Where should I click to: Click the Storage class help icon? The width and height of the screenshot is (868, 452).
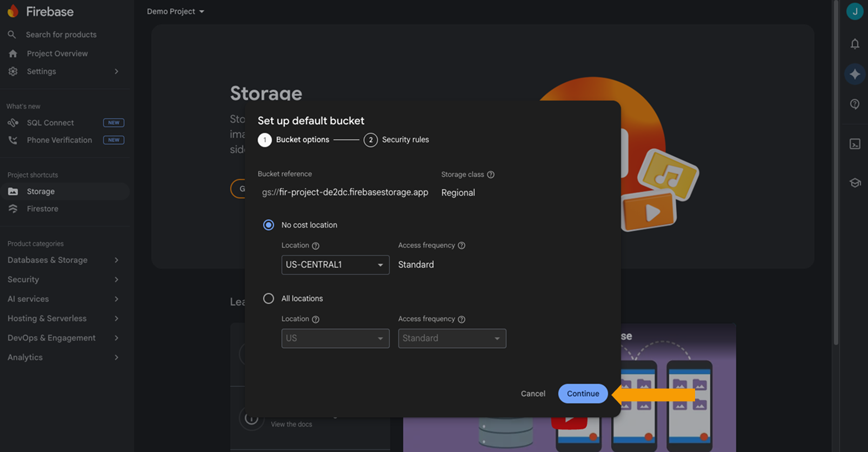pos(491,175)
